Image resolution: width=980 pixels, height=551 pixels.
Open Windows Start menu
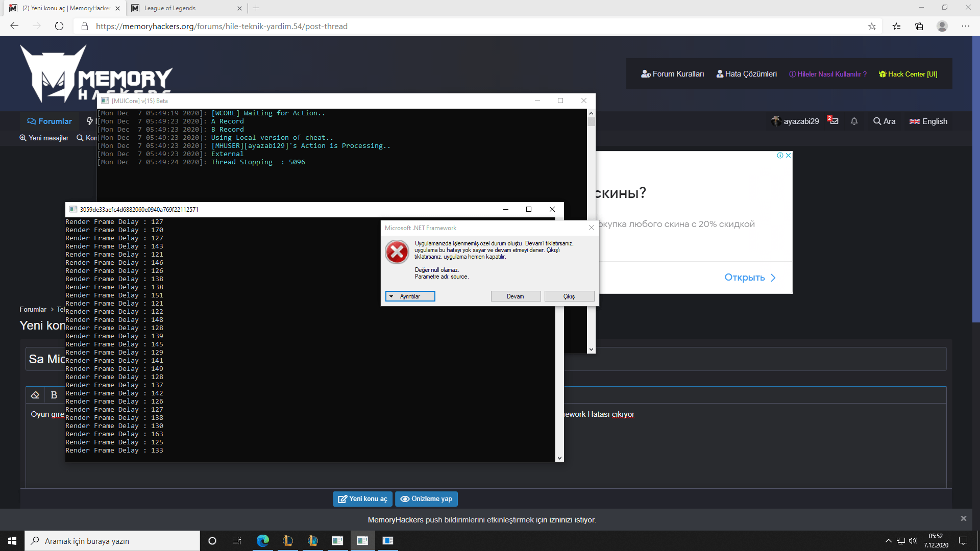tap(12, 541)
